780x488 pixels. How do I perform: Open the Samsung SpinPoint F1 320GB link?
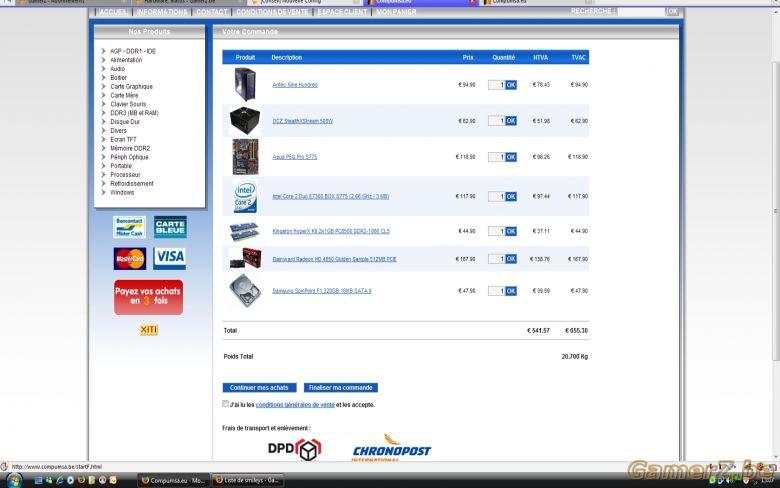click(x=321, y=291)
